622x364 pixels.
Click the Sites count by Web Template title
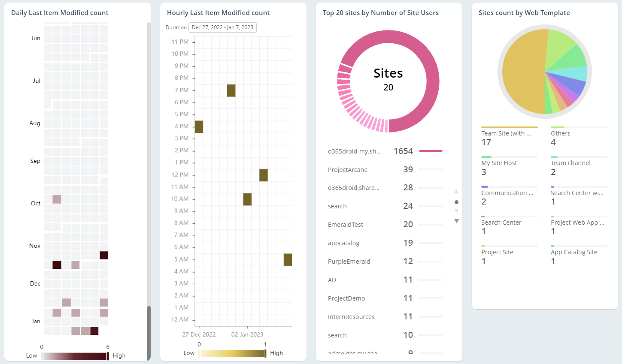click(x=524, y=12)
